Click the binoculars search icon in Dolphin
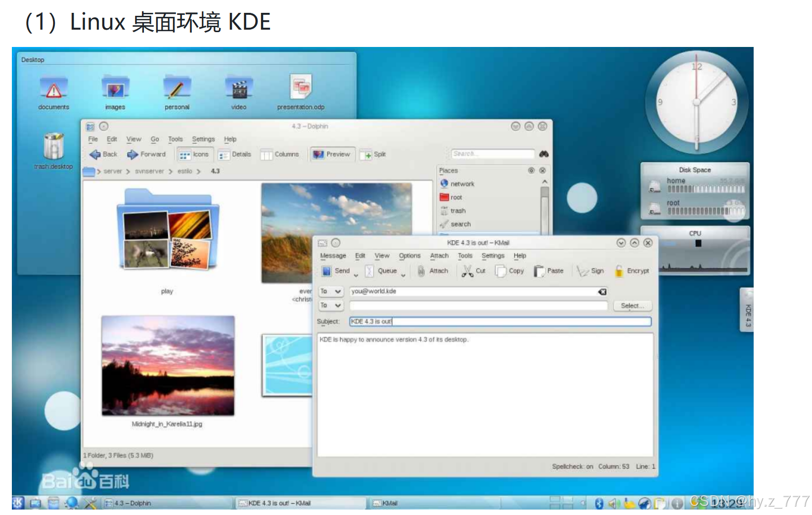This screenshot has width=812, height=515. point(544,154)
